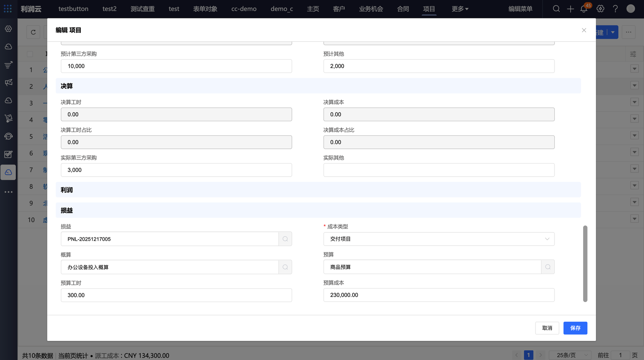Click the refresh button in list toolbar
This screenshot has height=360, width=644.
coord(33,32)
